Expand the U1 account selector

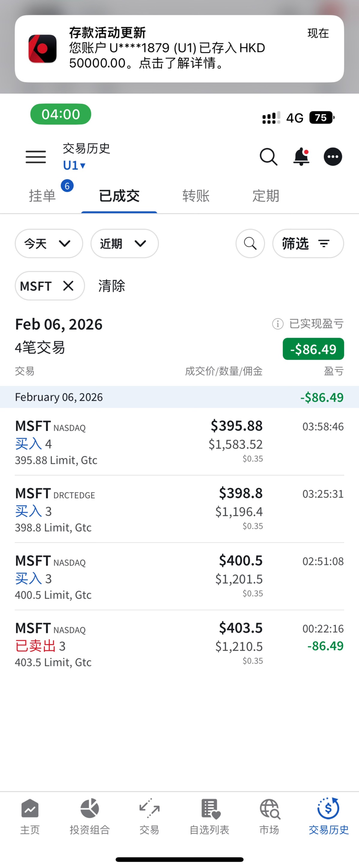pos(74,166)
